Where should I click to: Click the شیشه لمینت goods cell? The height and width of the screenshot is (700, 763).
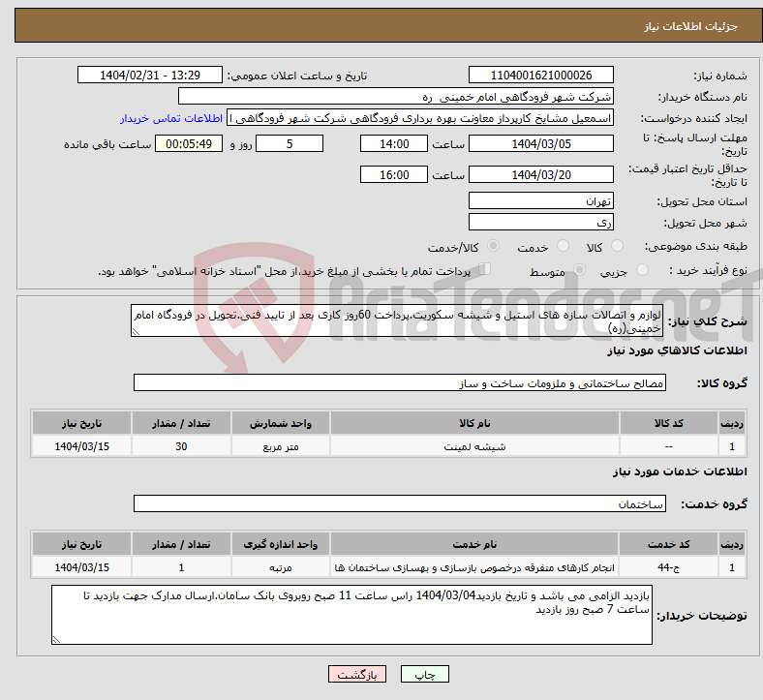tap(474, 446)
